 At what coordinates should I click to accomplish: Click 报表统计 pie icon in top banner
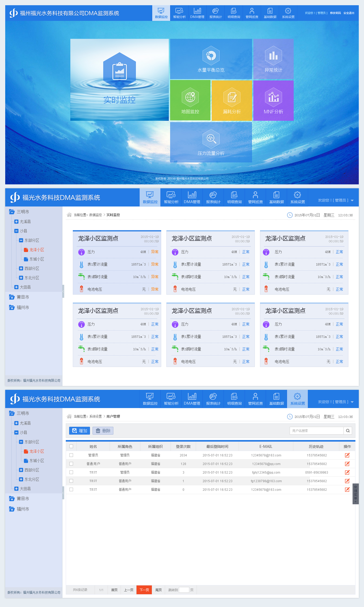tap(216, 11)
